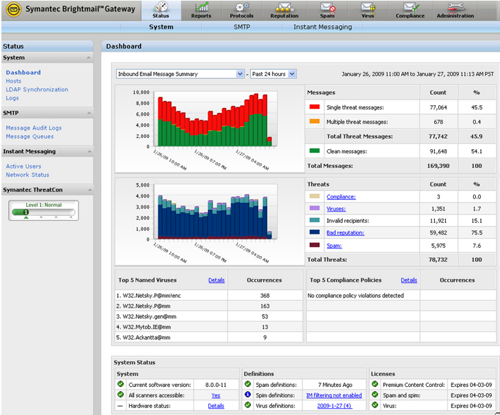Open virus definitions 2009-1-27 link

[334, 406]
